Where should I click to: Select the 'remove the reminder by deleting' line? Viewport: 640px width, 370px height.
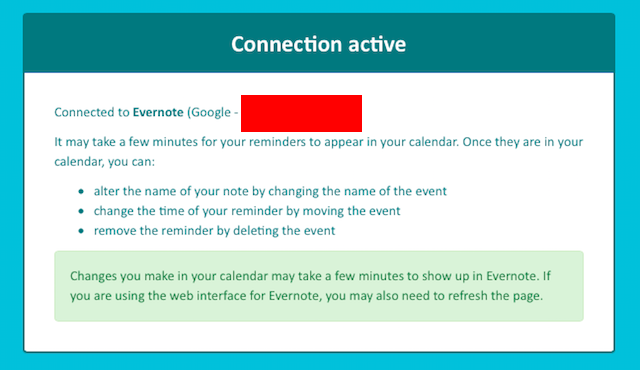coord(214,230)
